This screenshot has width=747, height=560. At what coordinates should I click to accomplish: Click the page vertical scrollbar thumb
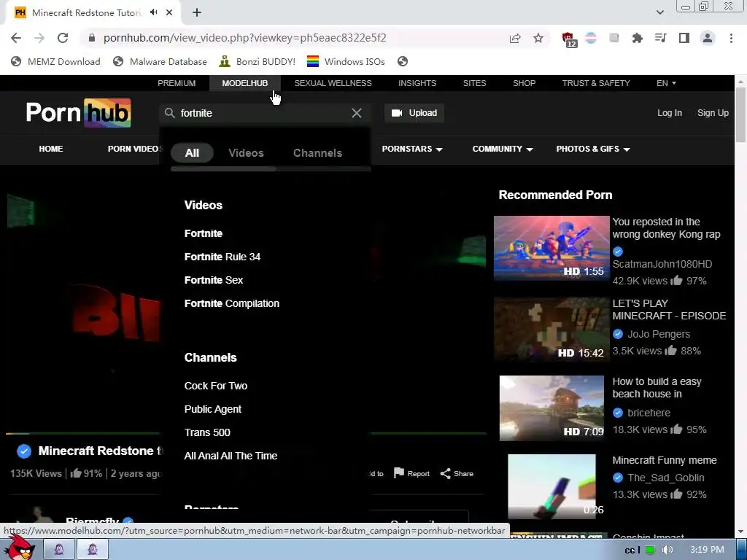click(x=740, y=115)
